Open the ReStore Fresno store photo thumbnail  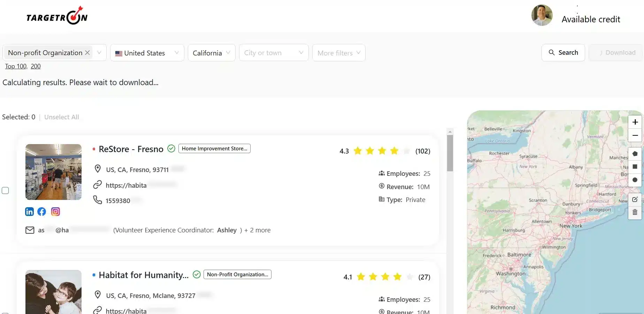tap(53, 172)
